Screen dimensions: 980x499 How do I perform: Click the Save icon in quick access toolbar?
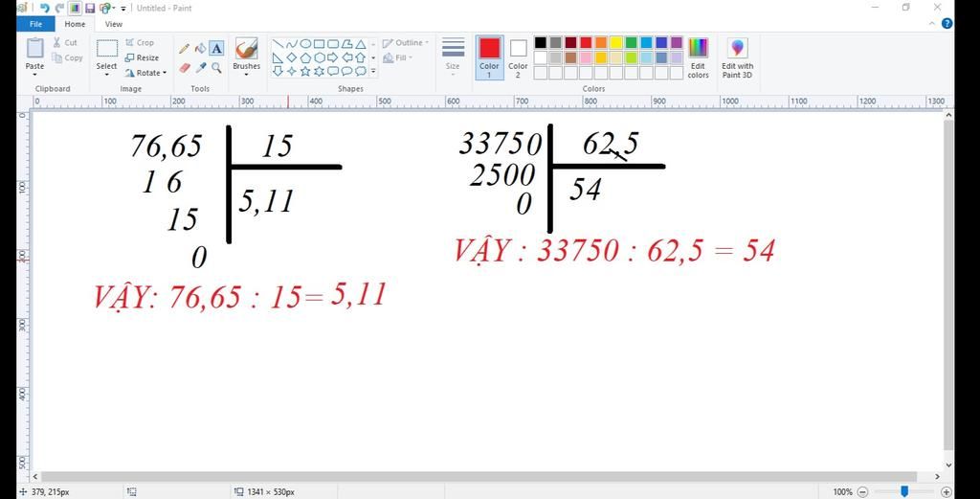89,8
